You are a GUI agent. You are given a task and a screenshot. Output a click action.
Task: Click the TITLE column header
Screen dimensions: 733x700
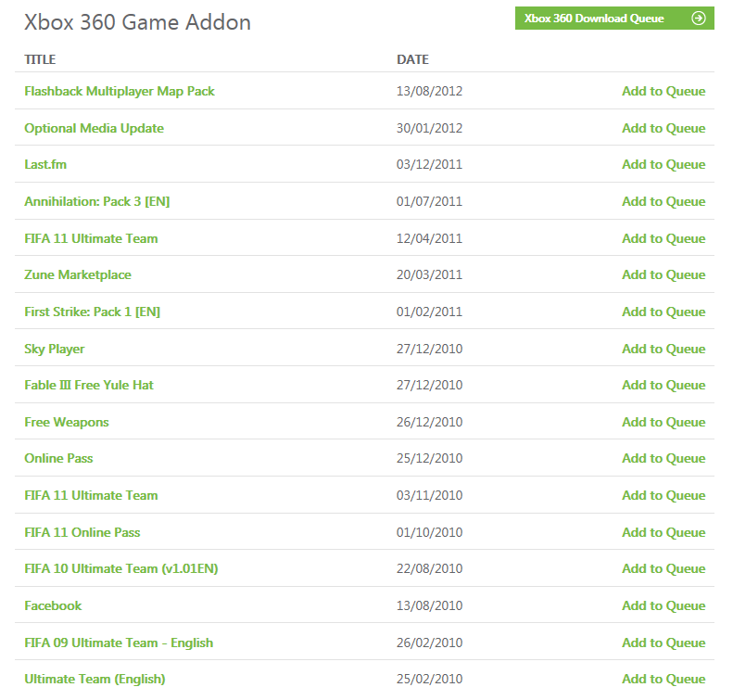tap(40, 59)
